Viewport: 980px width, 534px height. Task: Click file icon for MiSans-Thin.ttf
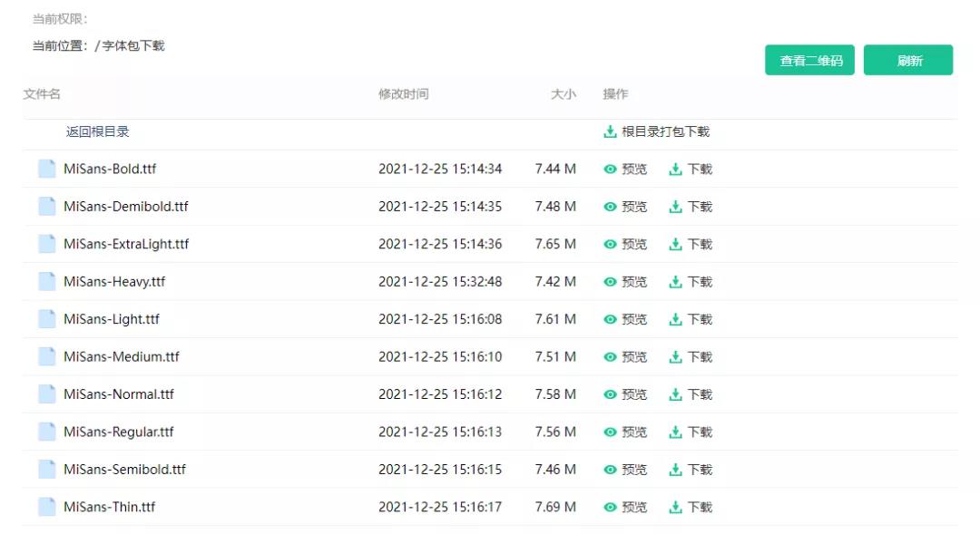47,506
